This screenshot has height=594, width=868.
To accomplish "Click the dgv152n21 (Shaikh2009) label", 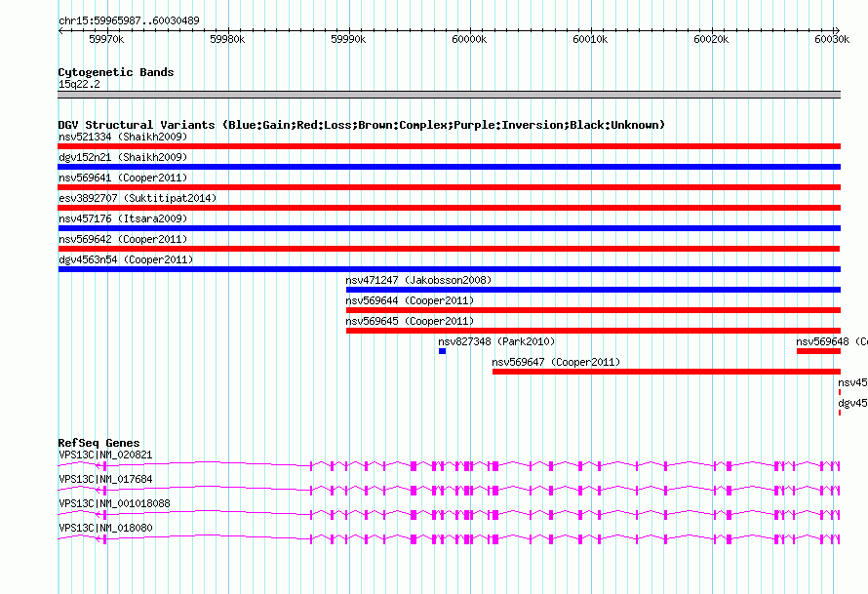I will 123,157.
